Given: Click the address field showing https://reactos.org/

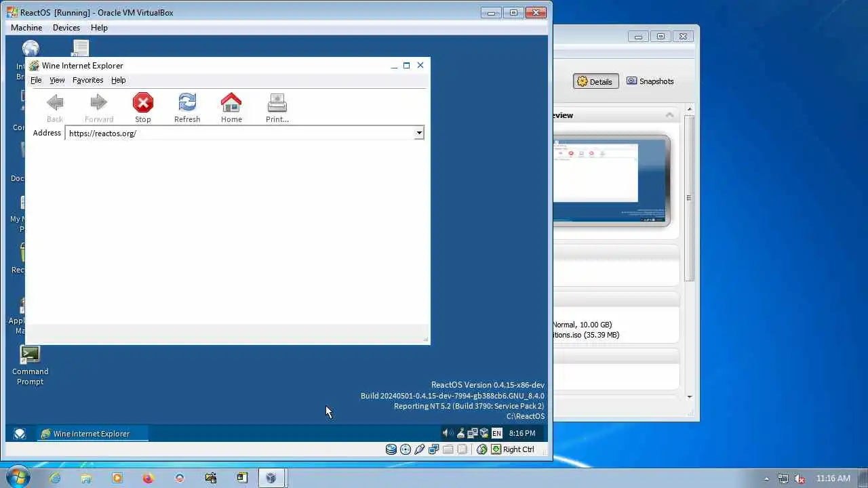Looking at the screenshot, I should [x=240, y=134].
